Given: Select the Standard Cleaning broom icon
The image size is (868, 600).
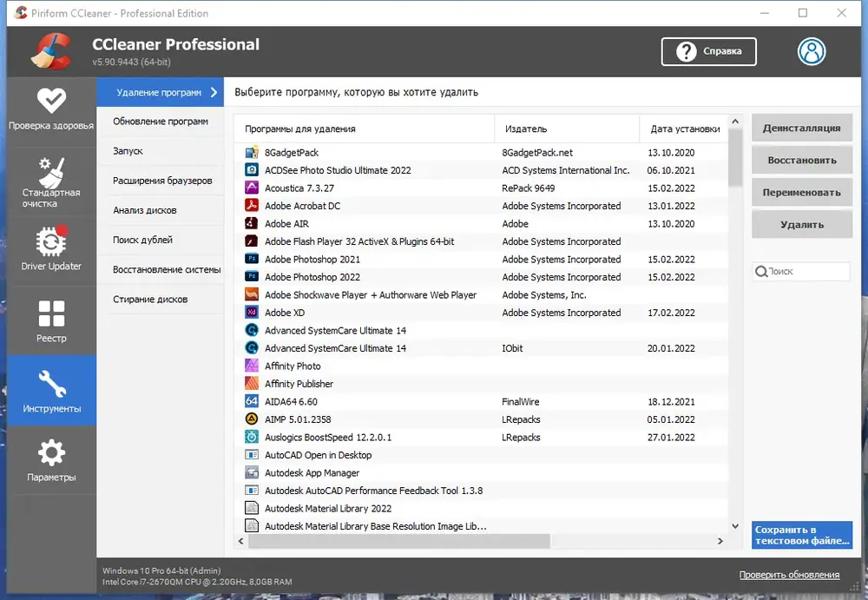Looking at the screenshot, I should click(x=51, y=173).
